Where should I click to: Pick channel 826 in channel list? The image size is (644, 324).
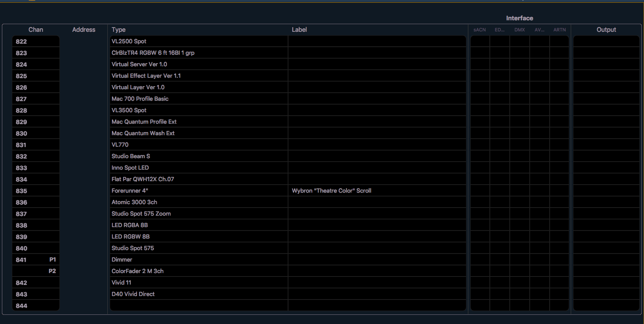click(x=36, y=87)
